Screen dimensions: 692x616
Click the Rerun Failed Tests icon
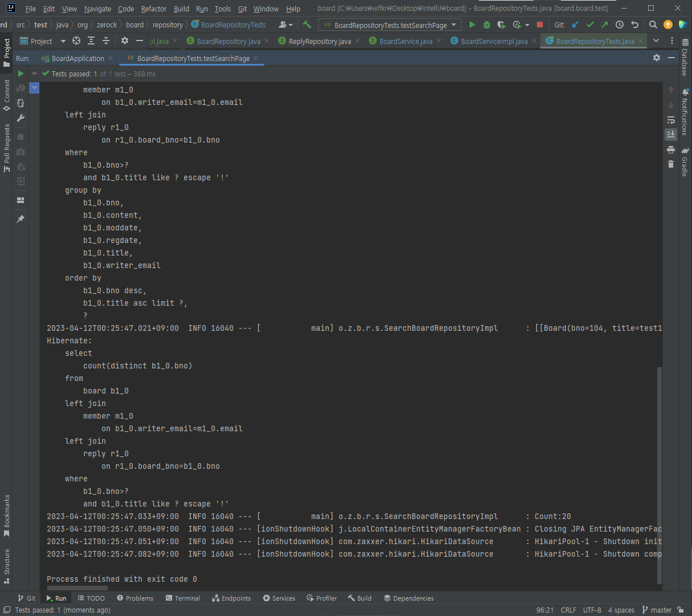pyautogui.click(x=21, y=88)
